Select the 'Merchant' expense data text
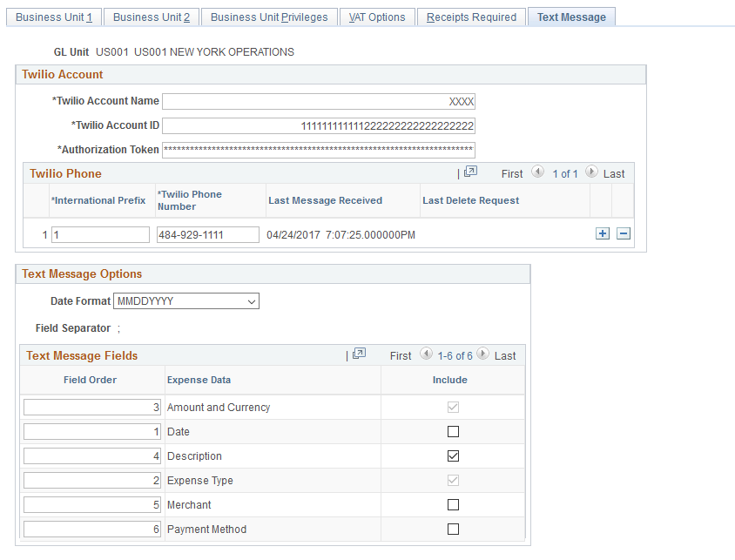Image resolution: width=735 pixels, height=560 pixels. [x=189, y=505]
